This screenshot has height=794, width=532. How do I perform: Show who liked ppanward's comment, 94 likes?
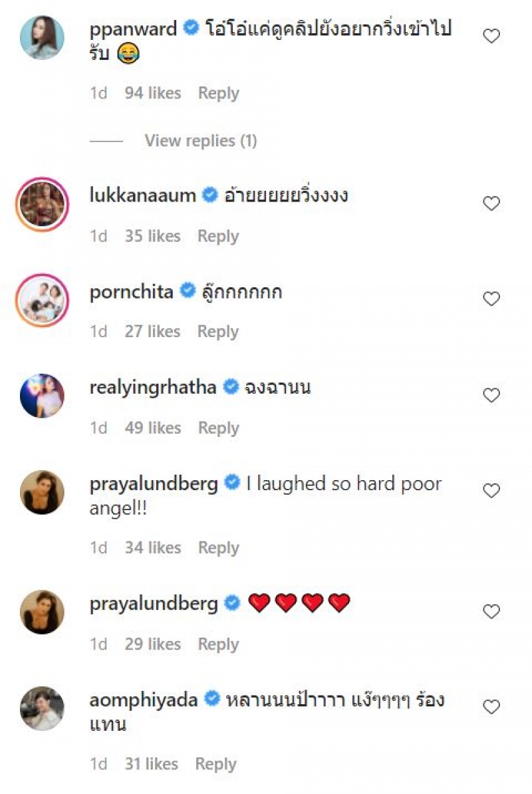(x=152, y=93)
